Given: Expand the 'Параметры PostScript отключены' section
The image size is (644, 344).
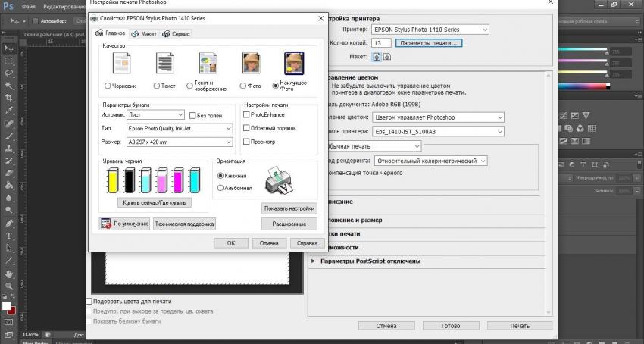Looking at the screenshot, I should point(314,261).
